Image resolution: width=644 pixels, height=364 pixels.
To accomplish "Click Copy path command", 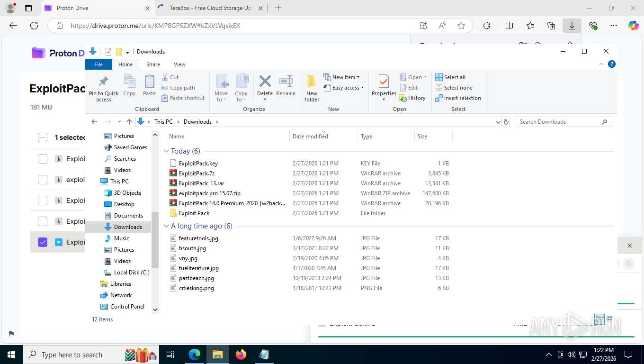I will pyautogui.click(x=178, y=88).
